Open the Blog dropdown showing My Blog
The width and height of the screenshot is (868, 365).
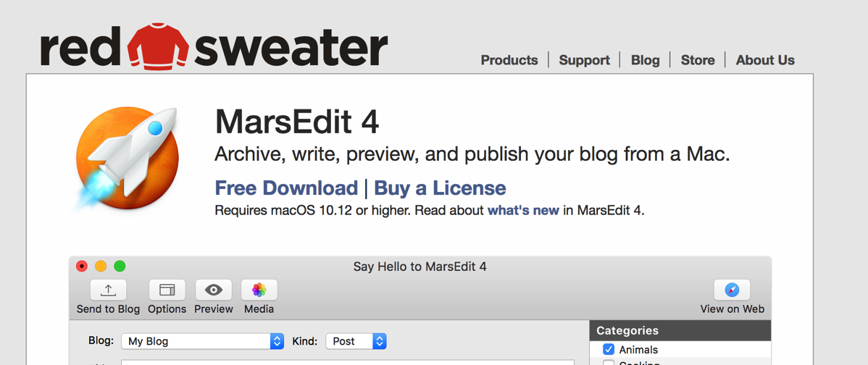(203, 341)
